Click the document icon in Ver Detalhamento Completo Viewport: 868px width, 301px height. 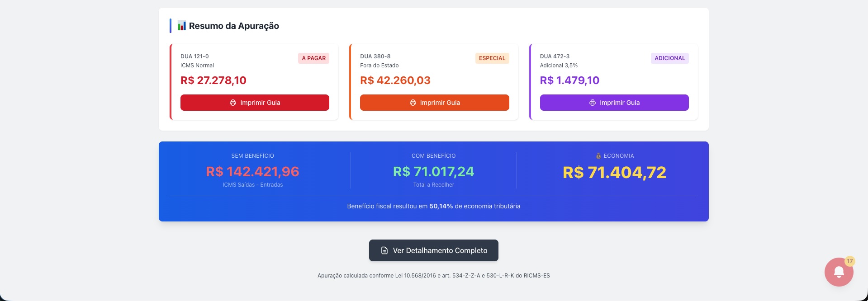(384, 250)
